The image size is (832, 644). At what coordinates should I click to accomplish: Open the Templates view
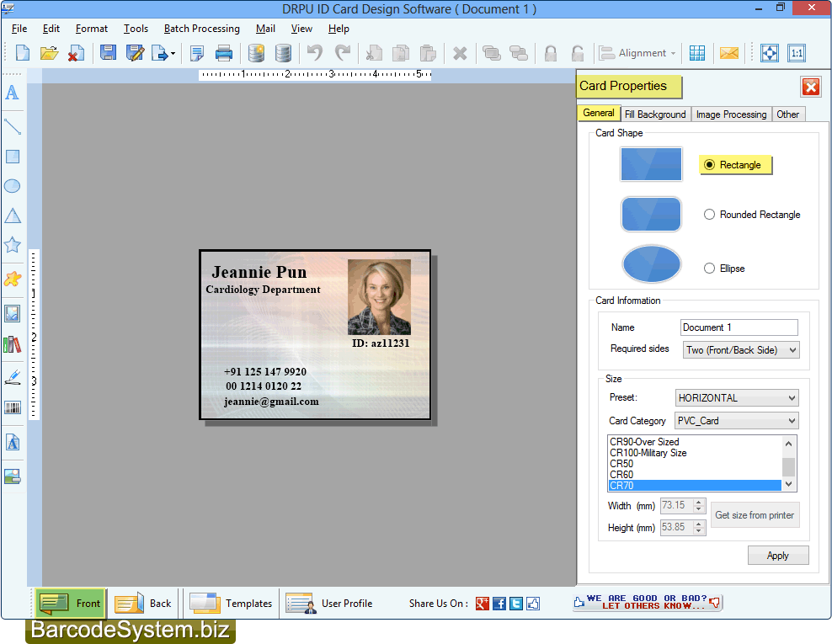(x=231, y=604)
